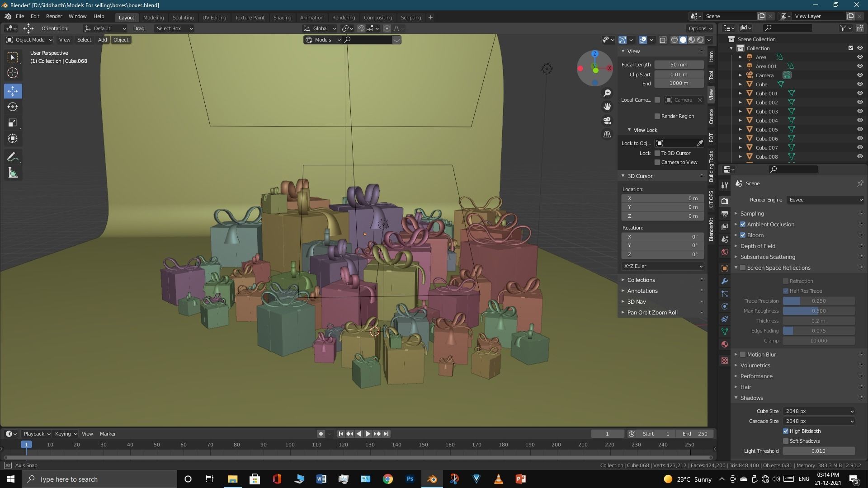Enable the Motion Blur checkbox
This screenshot has width=868, height=488.
pos(743,355)
